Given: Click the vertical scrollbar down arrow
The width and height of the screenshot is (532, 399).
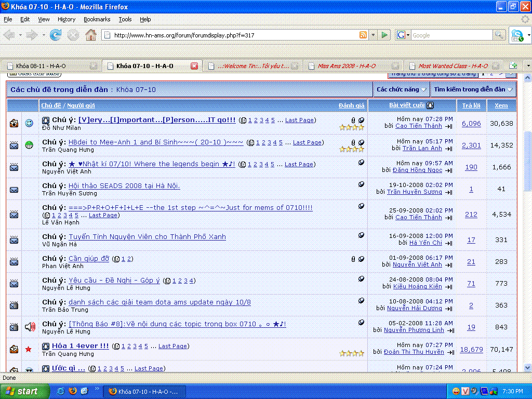Looking at the screenshot, I should [x=528, y=367].
